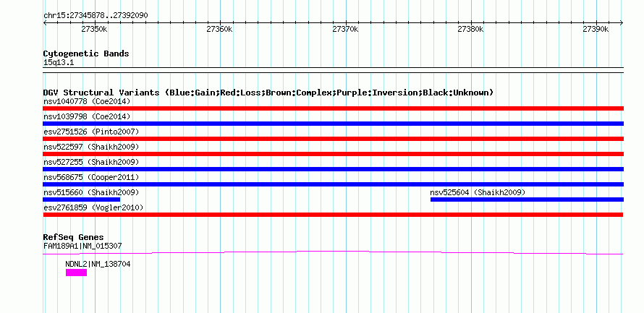Click the FAM189A1 magenta intron line

(333, 252)
